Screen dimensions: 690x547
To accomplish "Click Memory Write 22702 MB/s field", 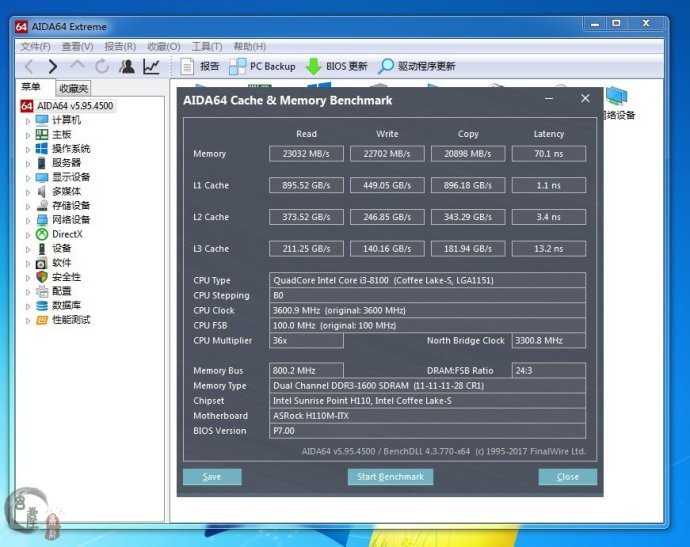I will (x=387, y=154).
